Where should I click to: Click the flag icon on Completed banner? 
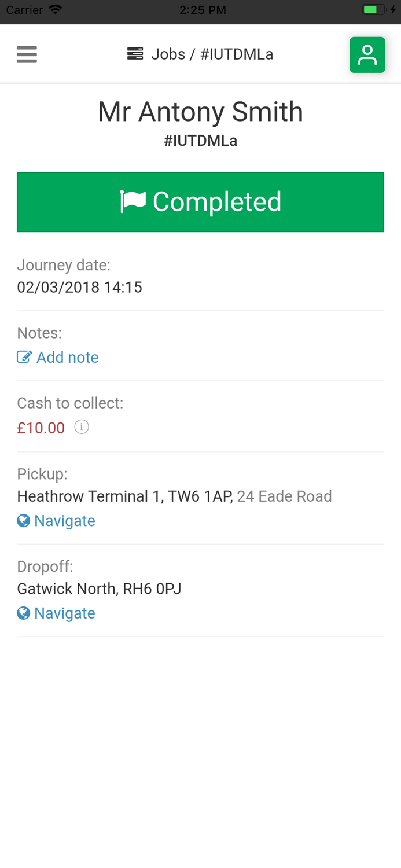pyautogui.click(x=133, y=201)
